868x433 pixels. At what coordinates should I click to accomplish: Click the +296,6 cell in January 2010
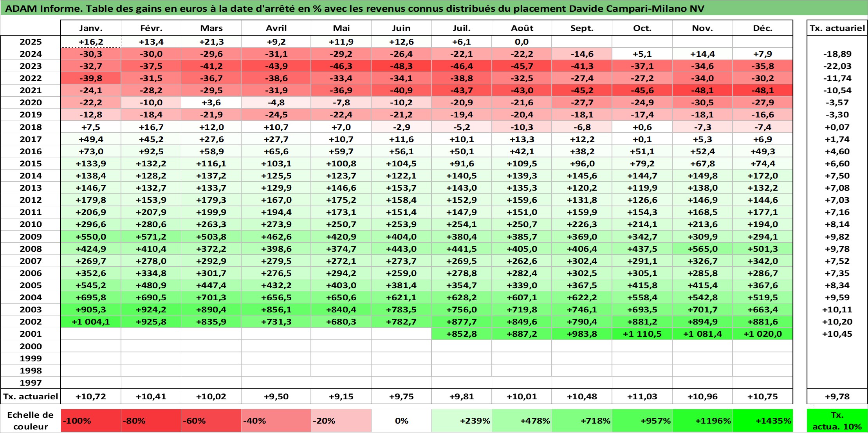click(91, 224)
